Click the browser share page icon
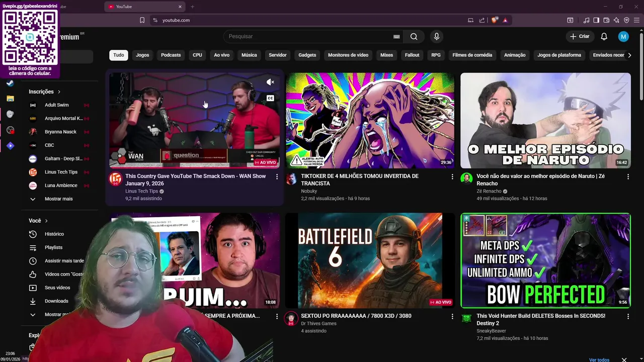The image size is (644, 362). coord(482,20)
